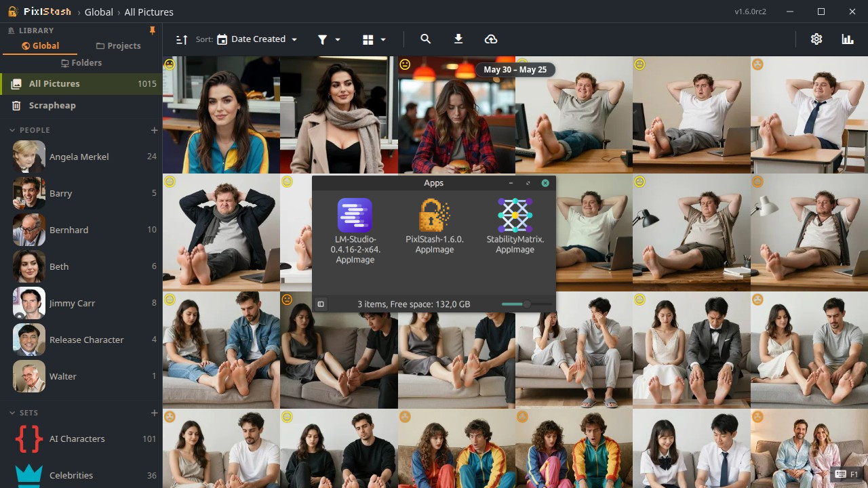Screen dimensions: 868x488
Task: Select Walter in People list
Action: (81, 376)
